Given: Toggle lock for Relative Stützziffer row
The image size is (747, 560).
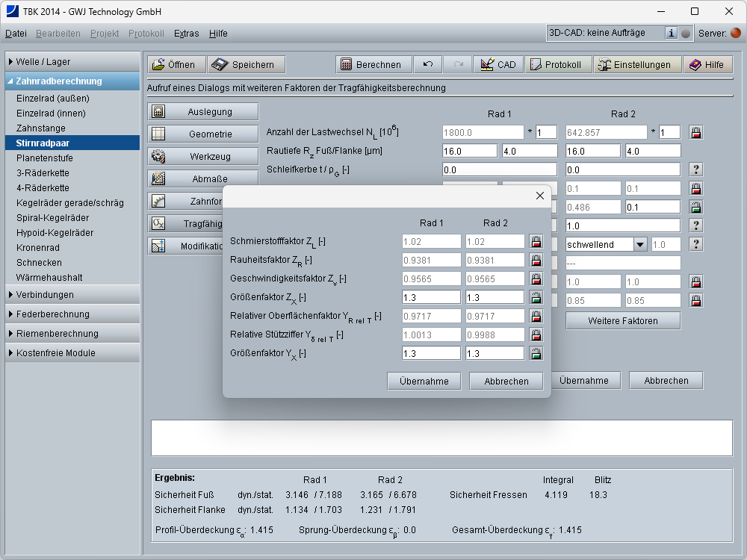Looking at the screenshot, I should pyautogui.click(x=536, y=335).
